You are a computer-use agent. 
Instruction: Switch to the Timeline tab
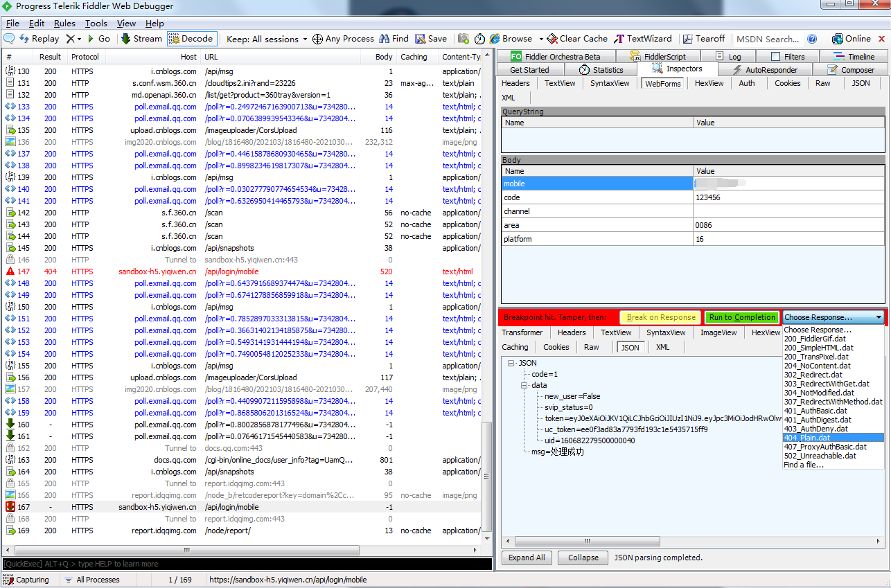[x=854, y=57]
